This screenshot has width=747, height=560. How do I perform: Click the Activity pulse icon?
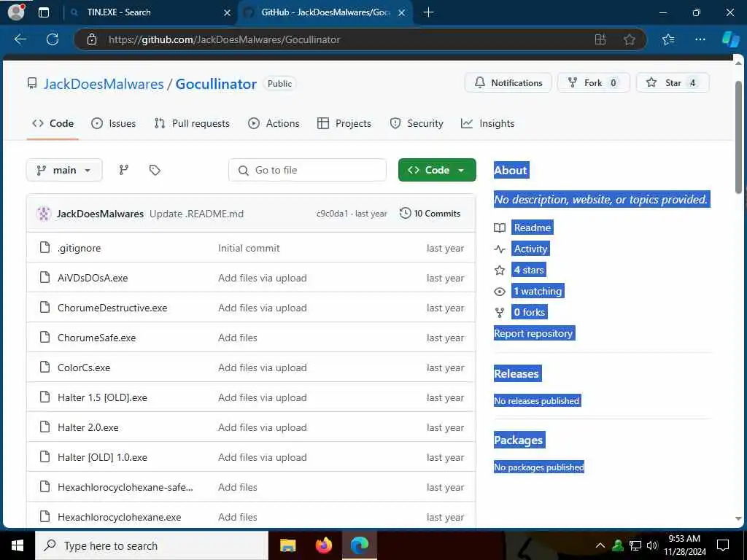pyautogui.click(x=499, y=249)
